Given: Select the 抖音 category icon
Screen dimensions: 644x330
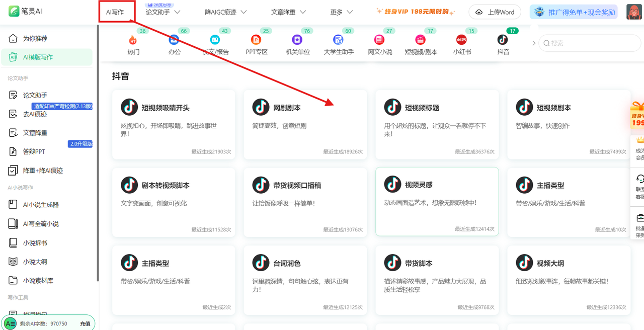Looking at the screenshot, I should pos(503,40).
